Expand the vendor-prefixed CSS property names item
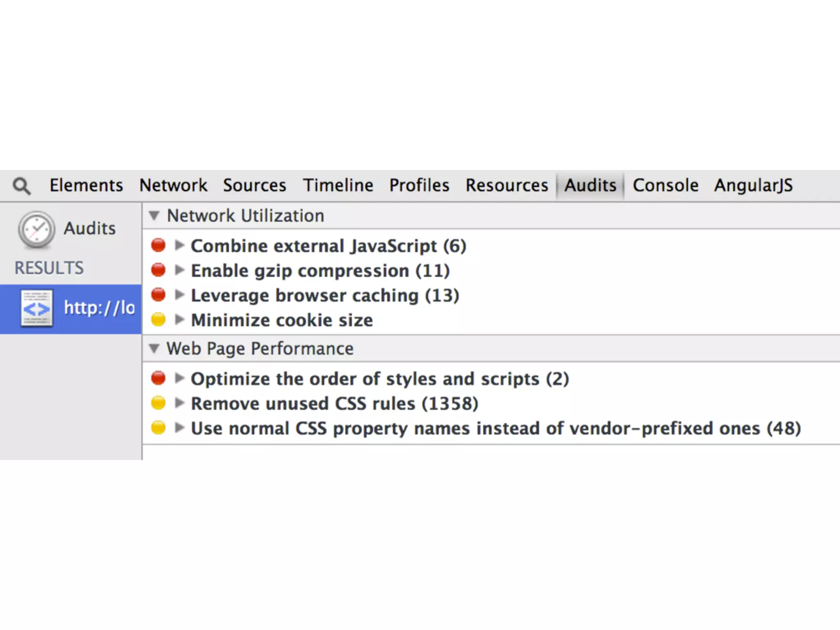Viewport: 840px width, 630px height. [x=179, y=428]
